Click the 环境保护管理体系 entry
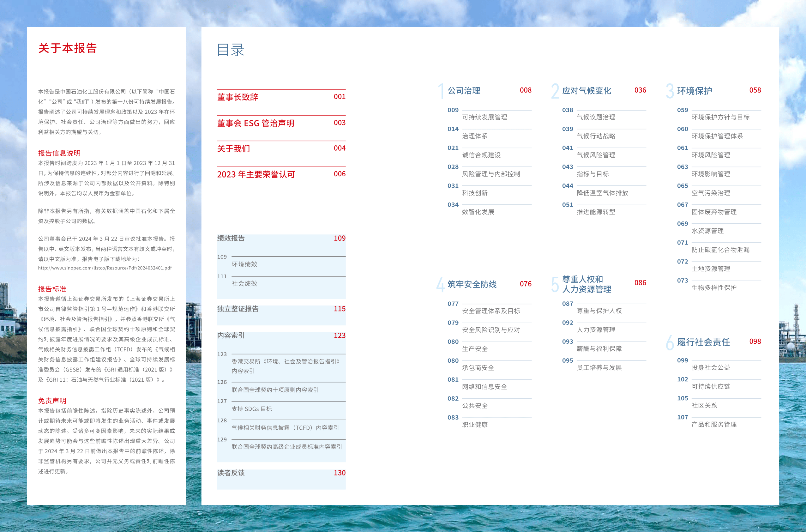The width and height of the screenshot is (806, 532). point(717,136)
